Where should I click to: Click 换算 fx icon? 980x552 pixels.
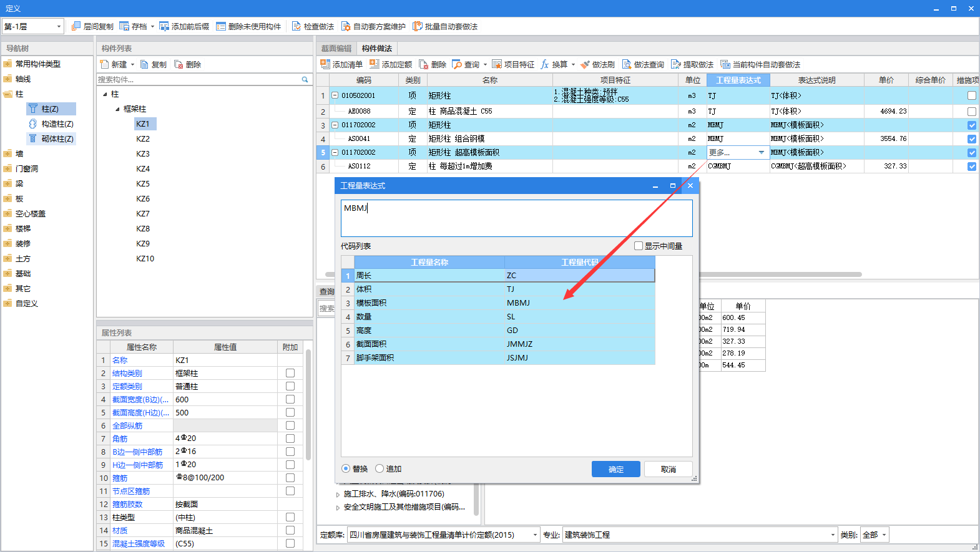(x=545, y=64)
